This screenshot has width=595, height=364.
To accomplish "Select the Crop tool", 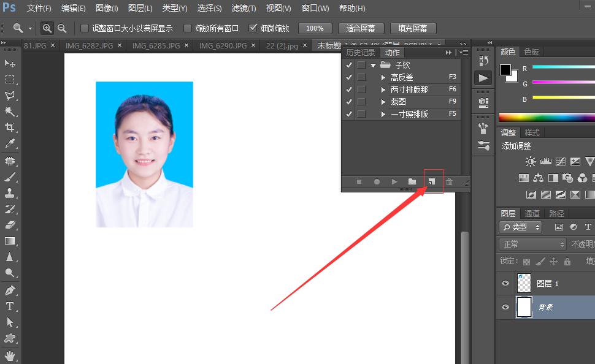I will pyautogui.click(x=9, y=127).
